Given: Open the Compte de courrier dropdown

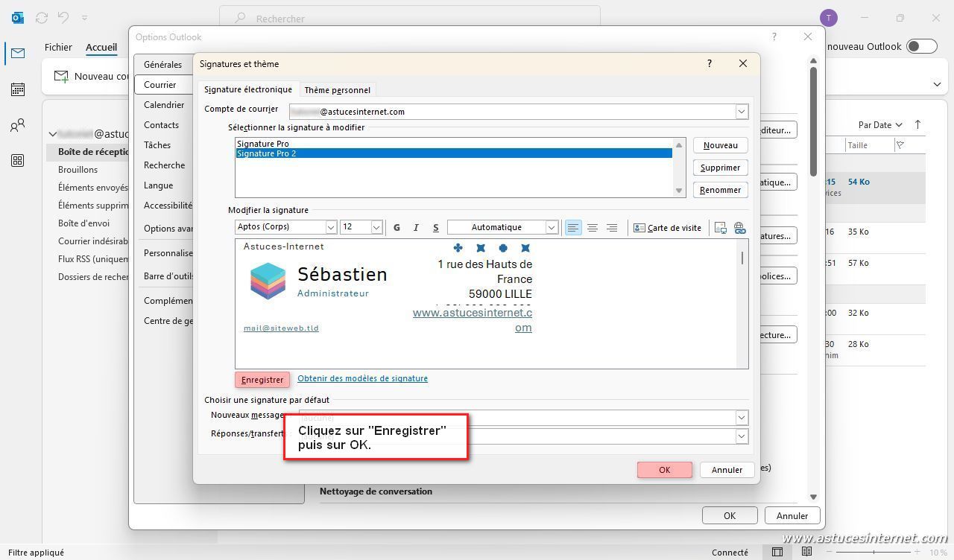Looking at the screenshot, I should click(x=742, y=112).
